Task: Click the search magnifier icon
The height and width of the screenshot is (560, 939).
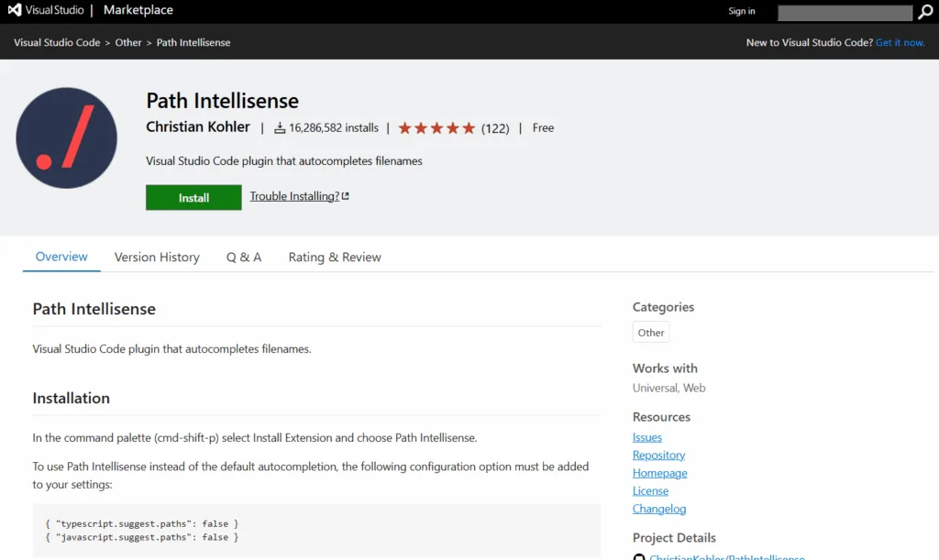Action: pyautogui.click(x=925, y=12)
